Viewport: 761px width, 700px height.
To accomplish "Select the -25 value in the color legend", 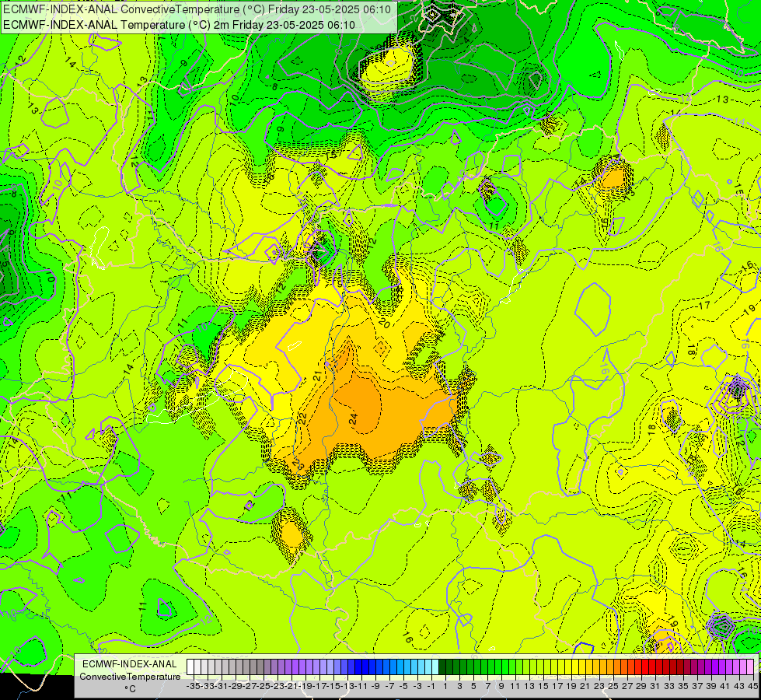I will pos(264,686).
